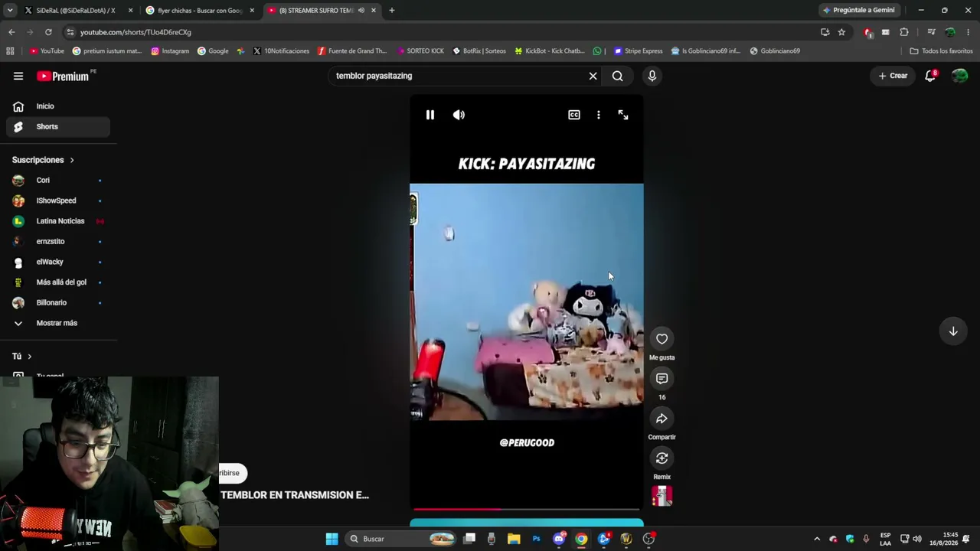
Task: Open the Short's three-dot options menu
Action: pyautogui.click(x=599, y=115)
